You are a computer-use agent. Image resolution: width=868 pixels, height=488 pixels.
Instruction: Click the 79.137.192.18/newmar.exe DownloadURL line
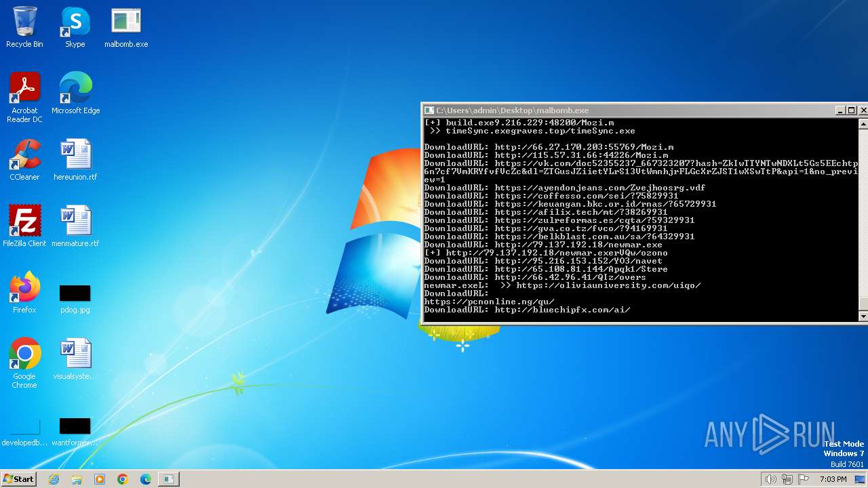pyautogui.click(x=543, y=245)
